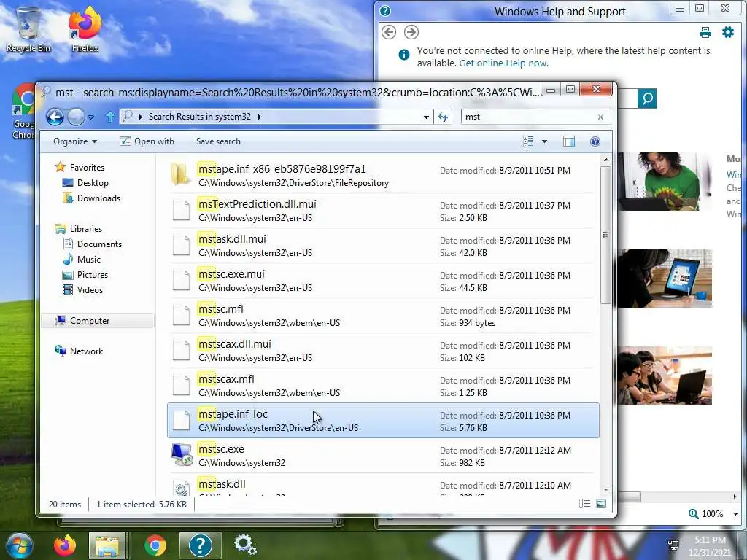Screen dimensions: 747x560
Task: Switch to Help and Support taskbar button
Action: [x=200, y=545]
